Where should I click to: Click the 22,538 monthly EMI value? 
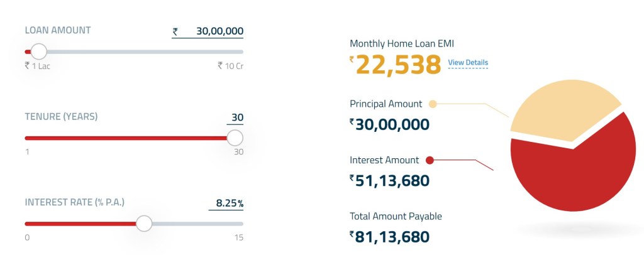(399, 65)
